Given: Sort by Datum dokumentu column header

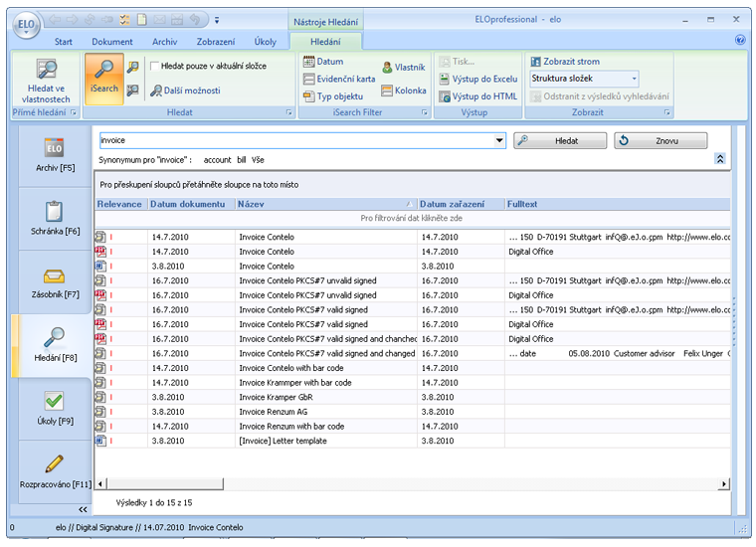Looking at the screenshot, I should (191, 204).
